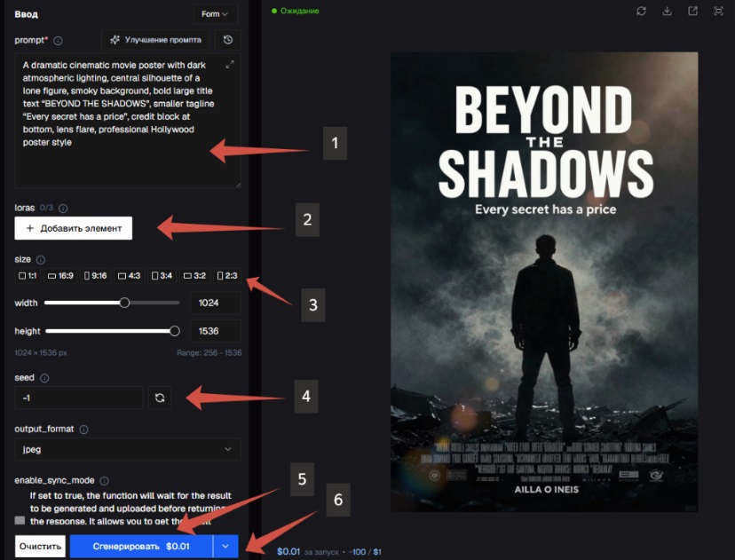The width and height of the screenshot is (735, 560).
Task: Open the output_format jpeg dropdown
Action: click(x=128, y=449)
